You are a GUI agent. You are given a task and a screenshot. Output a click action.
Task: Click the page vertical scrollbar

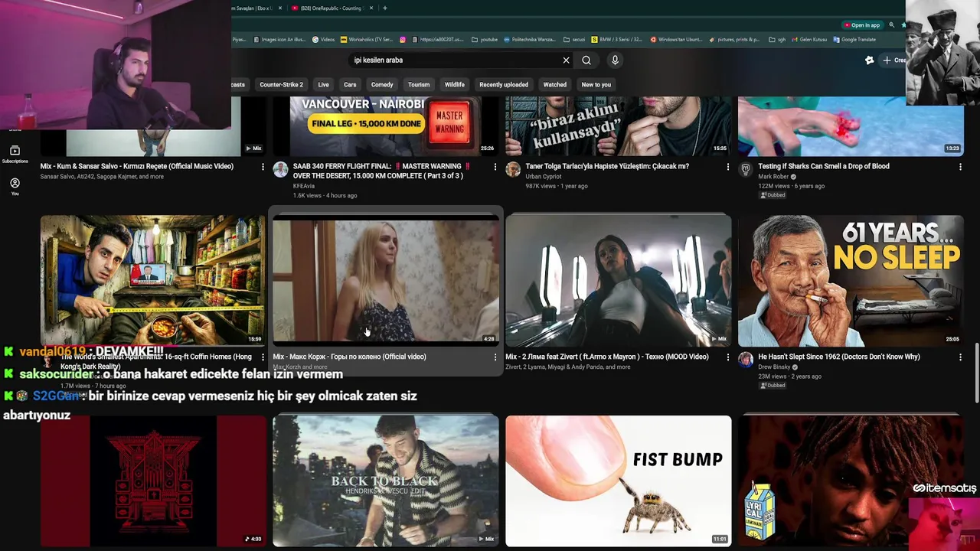tap(976, 372)
